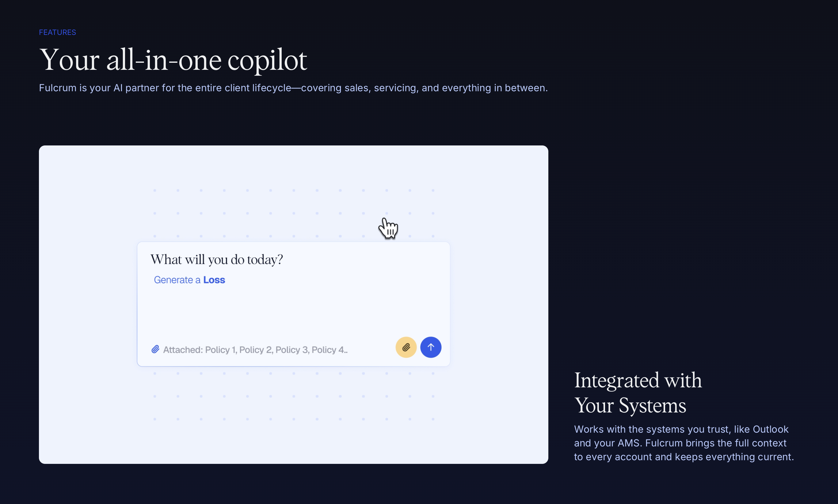The width and height of the screenshot is (838, 504).
Task: Click the small blue paperclip beside Attached
Action: coord(155,349)
